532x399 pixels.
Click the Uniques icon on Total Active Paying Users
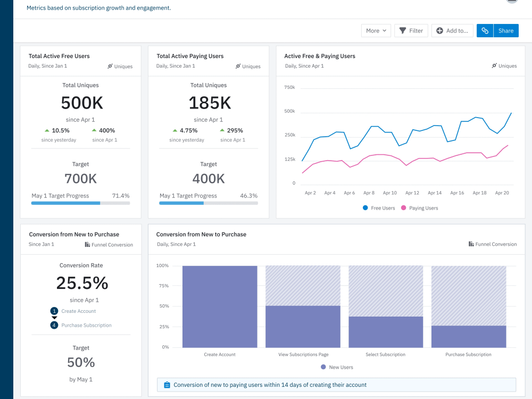click(x=238, y=66)
